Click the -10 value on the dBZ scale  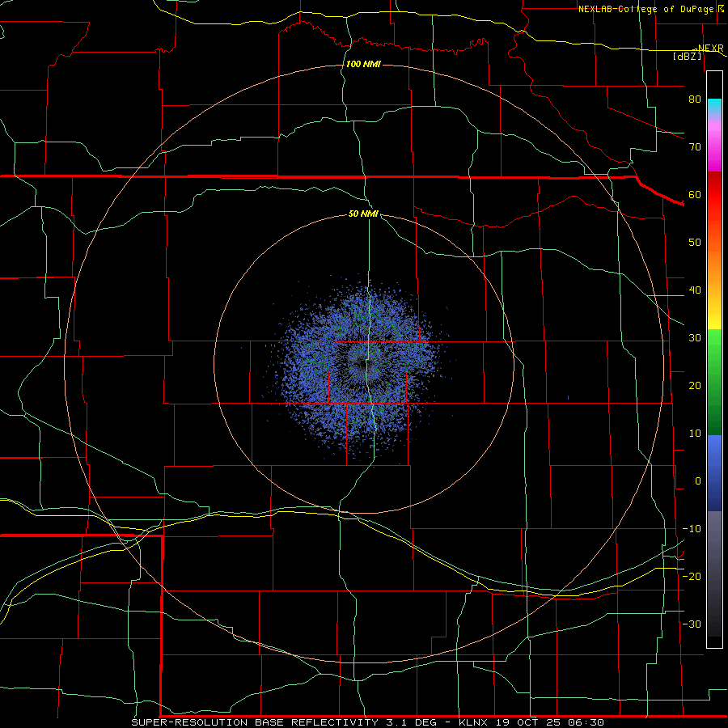(x=692, y=529)
